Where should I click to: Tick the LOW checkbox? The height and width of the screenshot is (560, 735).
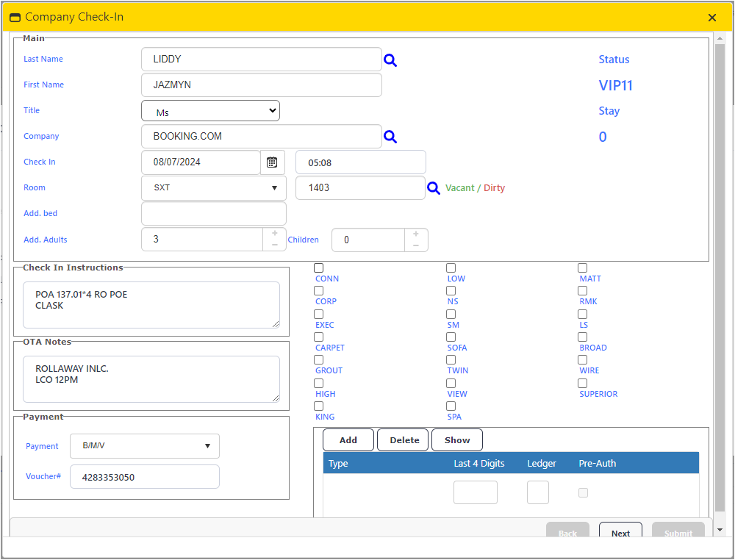[x=451, y=268]
